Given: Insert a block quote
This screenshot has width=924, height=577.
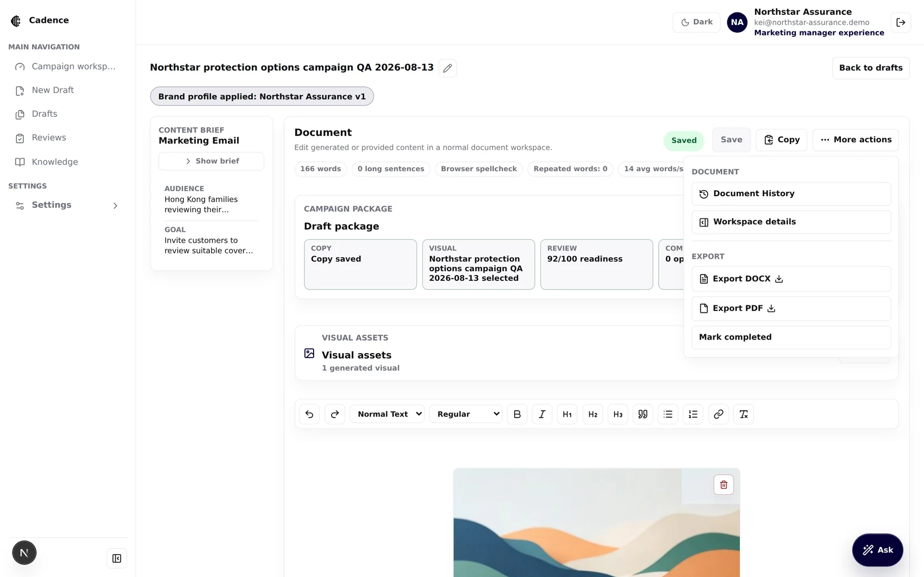Looking at the screenshot, I should (x=643, y=414).
